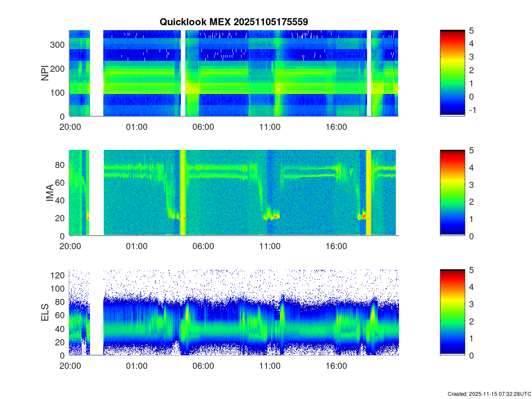Click the white data gap in the IMA spectrogram
The height and width of the screenshot is (399, 532).
(97, 193)
